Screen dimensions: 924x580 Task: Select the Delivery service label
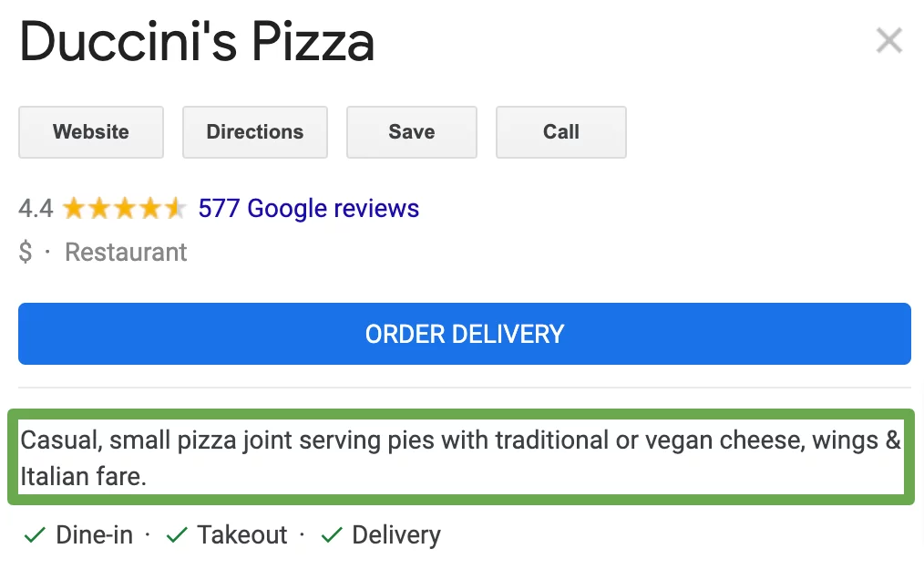[396, 535]
